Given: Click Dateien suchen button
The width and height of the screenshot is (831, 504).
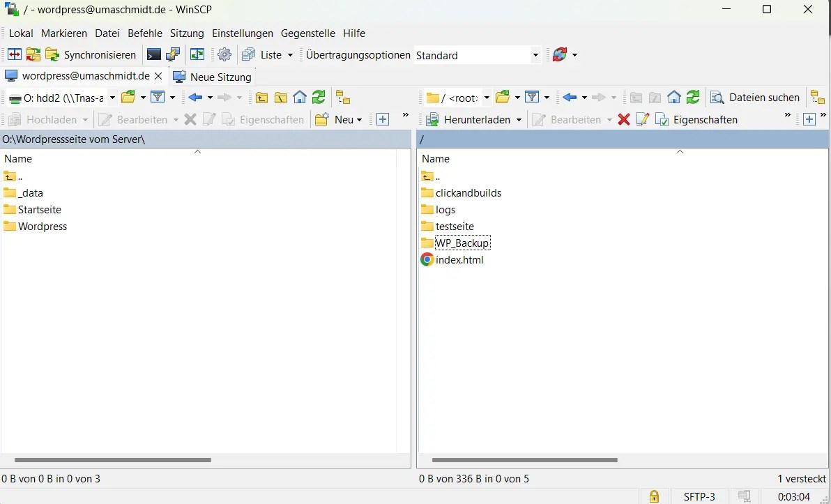Looking at the screenshot, I should click(x=755, y=98).
